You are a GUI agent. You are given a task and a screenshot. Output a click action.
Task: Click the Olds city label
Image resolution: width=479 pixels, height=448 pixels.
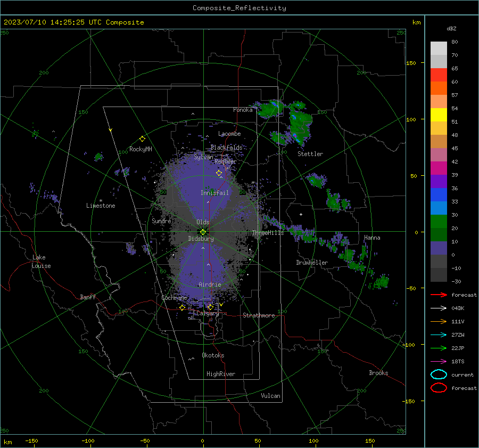[x=203, y=222]
